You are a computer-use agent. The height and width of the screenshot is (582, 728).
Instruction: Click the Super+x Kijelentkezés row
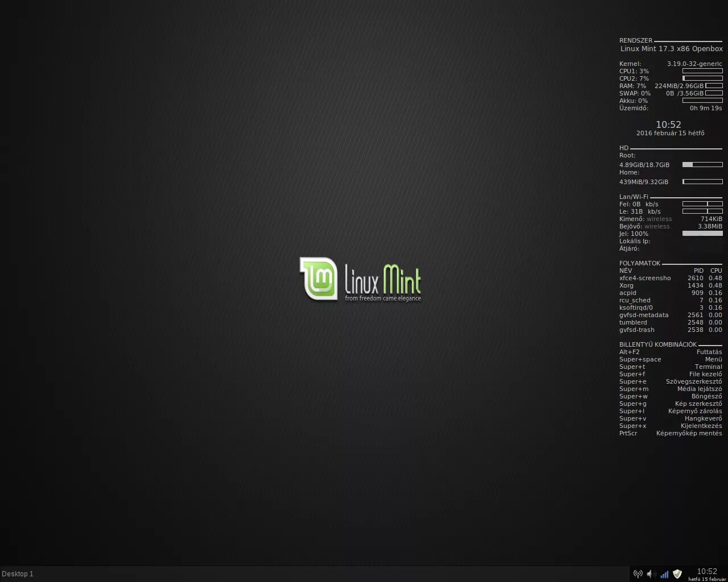pos(671,426)
